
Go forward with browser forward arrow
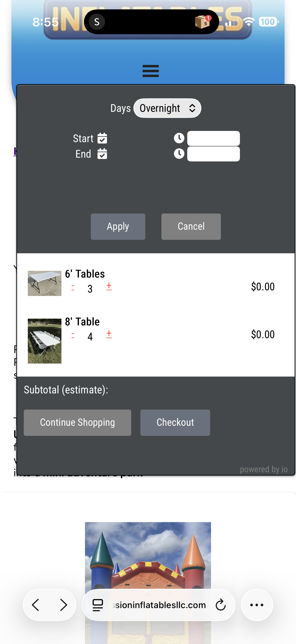point(64,605)
